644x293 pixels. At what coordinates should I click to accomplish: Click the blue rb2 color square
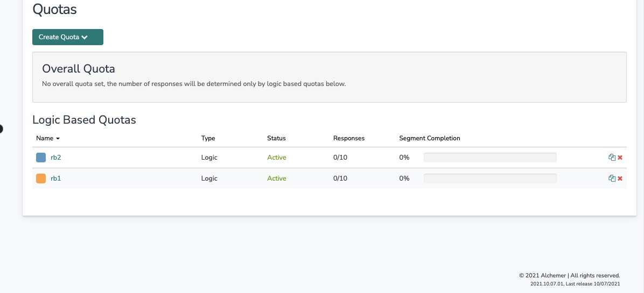(41, 158)
